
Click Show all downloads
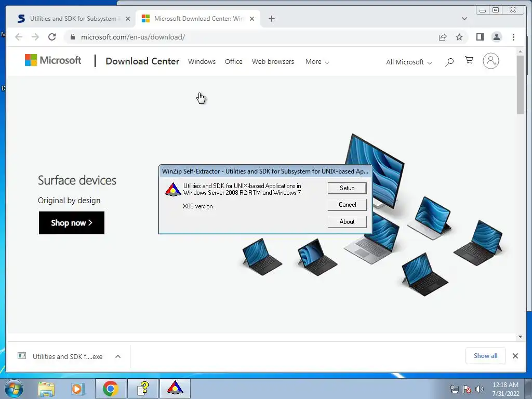point(486,355)
